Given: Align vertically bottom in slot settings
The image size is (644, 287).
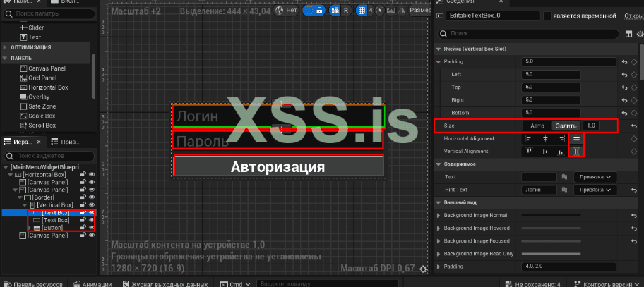Looking at the screenshot, I should (561, 152).
